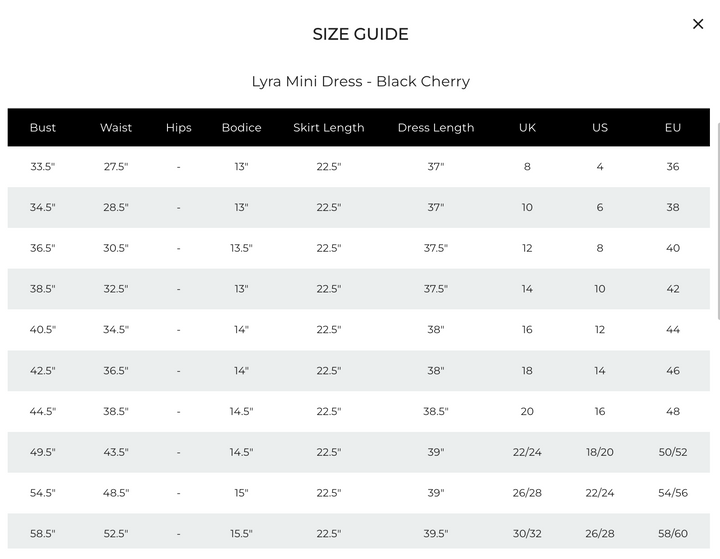Select the 33.5" bust cell
The height and width of the screenshot is (559, 720).
click(x=43, y=167)
